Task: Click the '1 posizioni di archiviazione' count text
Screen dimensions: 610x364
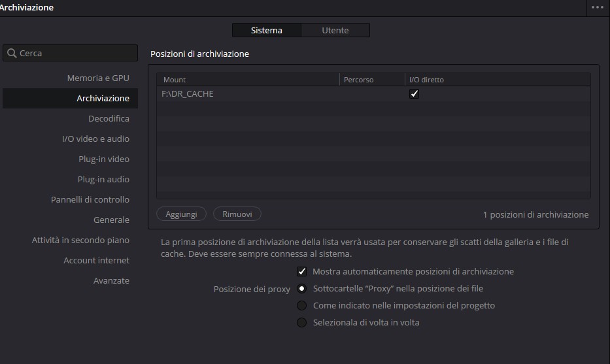Action: pos(535,214)
